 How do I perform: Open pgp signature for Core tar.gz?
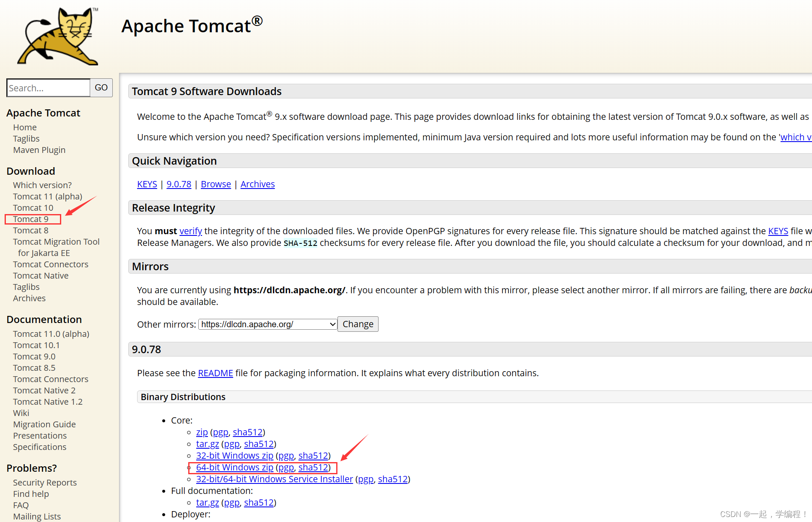click(232, 444)
